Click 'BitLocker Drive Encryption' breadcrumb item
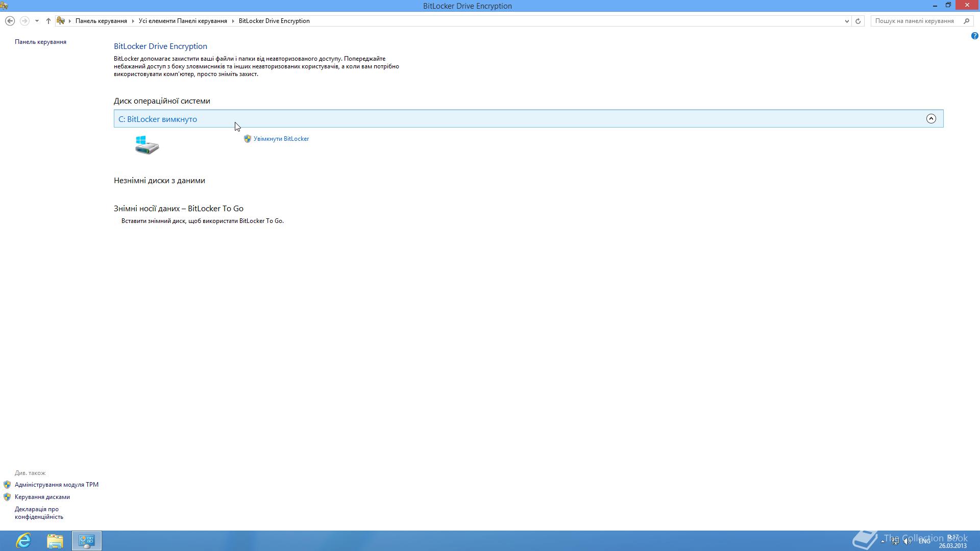This screenshot has width=980, height=551. 274,21
